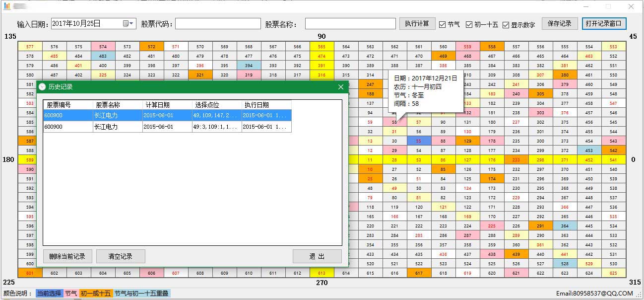Select blue grid cell 394
Viewport: 644px width, 300px height.
pos(249,66)
